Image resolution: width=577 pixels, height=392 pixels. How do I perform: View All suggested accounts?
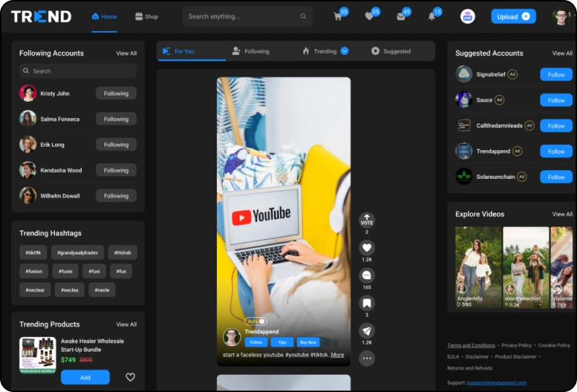(563, 53)
